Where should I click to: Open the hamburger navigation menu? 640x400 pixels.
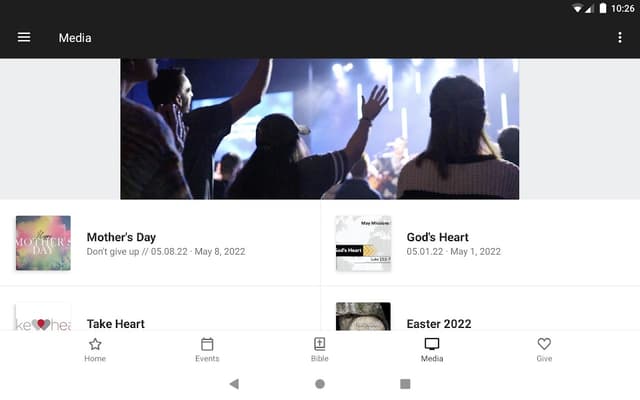(x=24, y=37)
